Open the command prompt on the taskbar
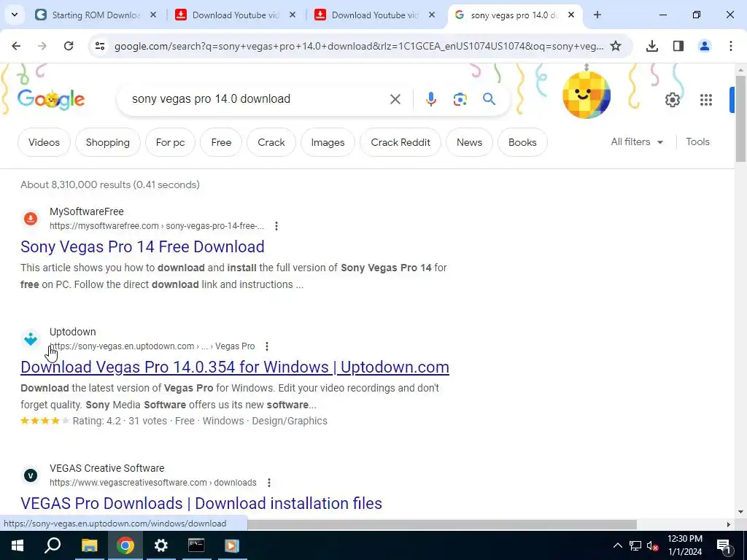This screenshot has width=747, height=560. tap(196, 545)
